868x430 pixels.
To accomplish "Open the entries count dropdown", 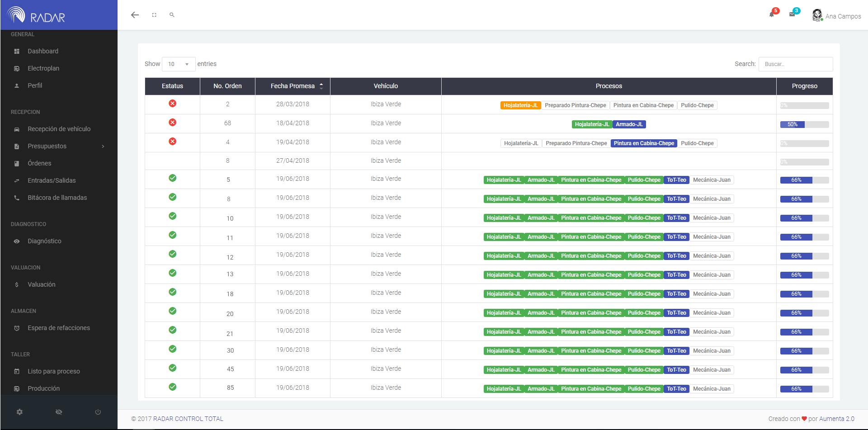I will pos(178,64).
